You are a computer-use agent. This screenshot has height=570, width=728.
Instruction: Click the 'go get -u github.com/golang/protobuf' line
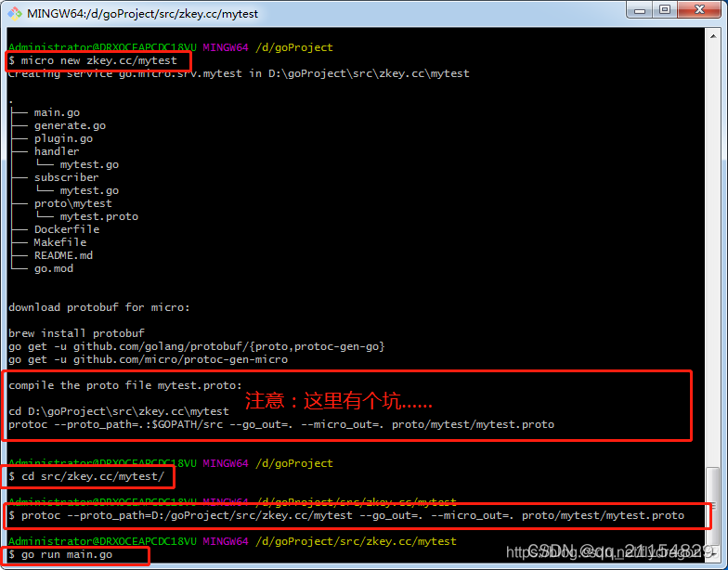pyautogui.click(x=197, y=346)
